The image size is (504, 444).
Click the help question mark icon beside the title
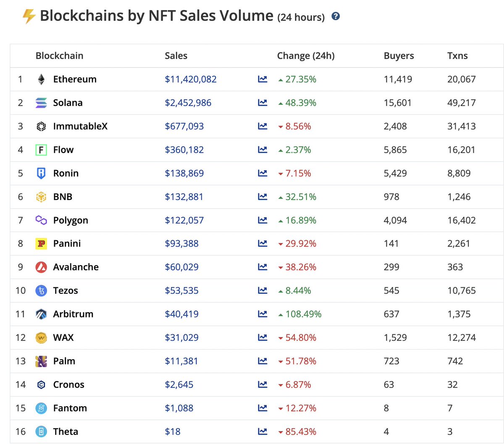(x=336, y=16)
